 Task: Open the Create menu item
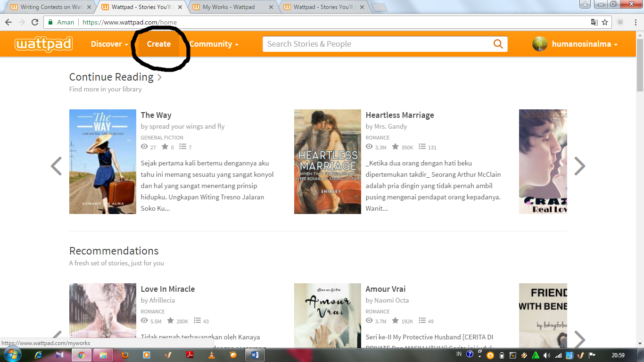pyautogui.click(x=159, y=44)
